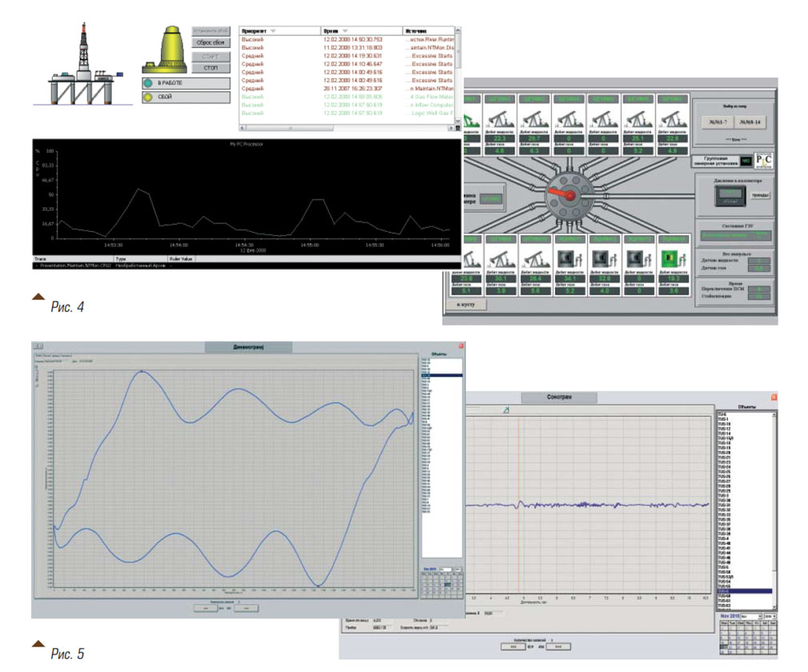
Task: Click the well pump with liquid rate 29.7
Action: (534, 121)
